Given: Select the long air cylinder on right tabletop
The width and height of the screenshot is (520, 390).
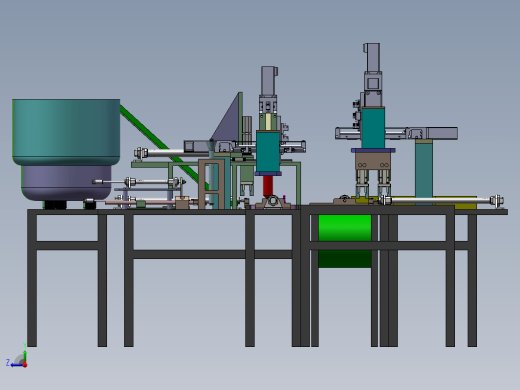Looking at the screenshot, I should 441,200.
